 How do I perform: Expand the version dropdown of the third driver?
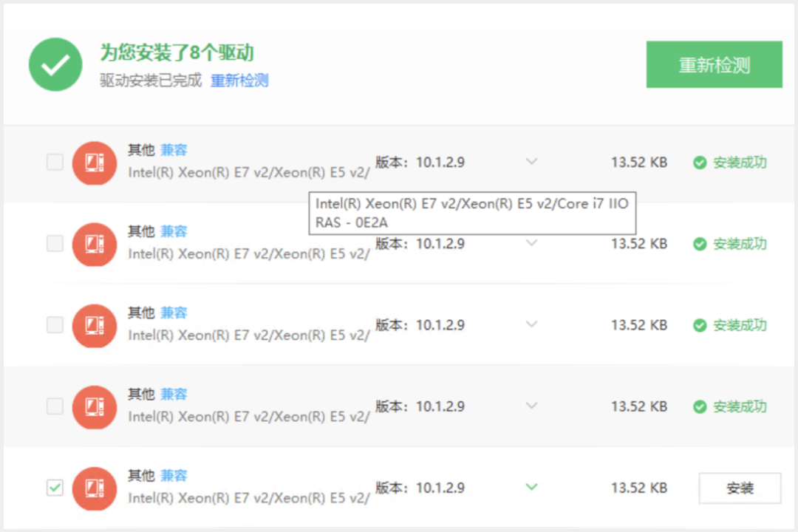pos(531,324)
